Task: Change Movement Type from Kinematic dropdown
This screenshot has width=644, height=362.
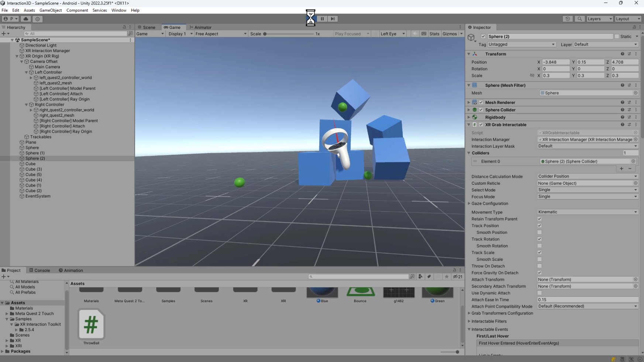Action: (x=588, y=212)
